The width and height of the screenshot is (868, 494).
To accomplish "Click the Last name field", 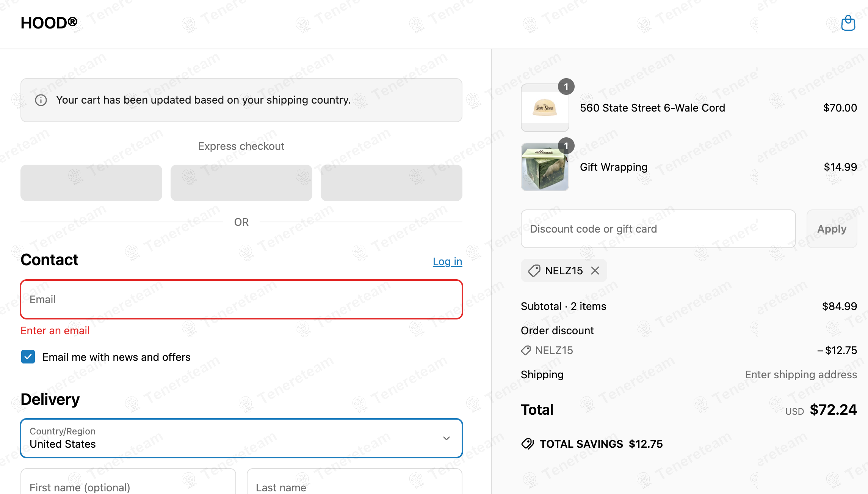I will pyautogui.click(x=354, y=486).
